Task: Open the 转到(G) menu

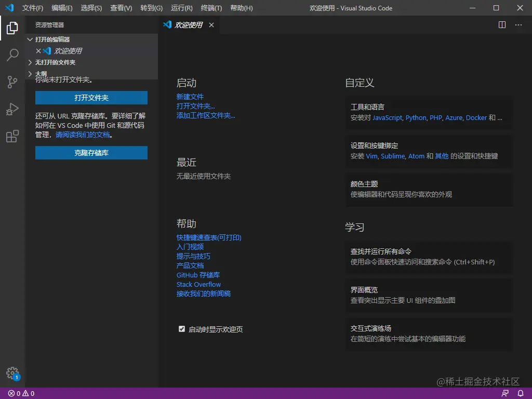Action: (x=151, y=8)
